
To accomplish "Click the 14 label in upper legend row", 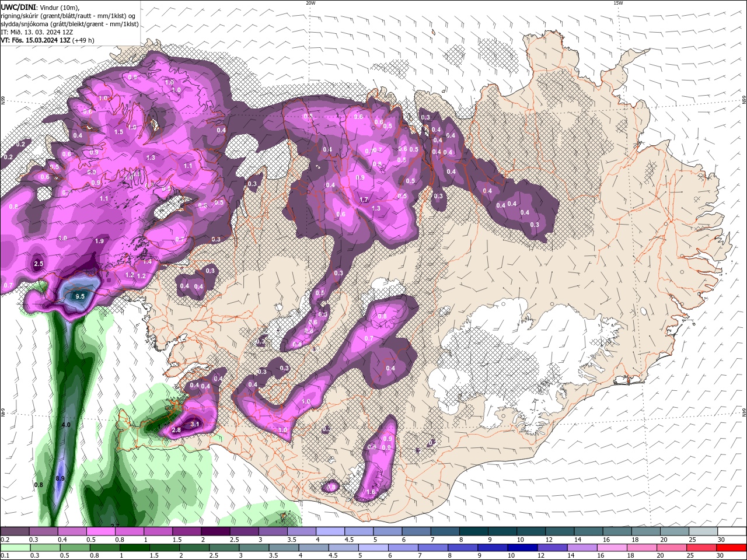I will (578, 540).
